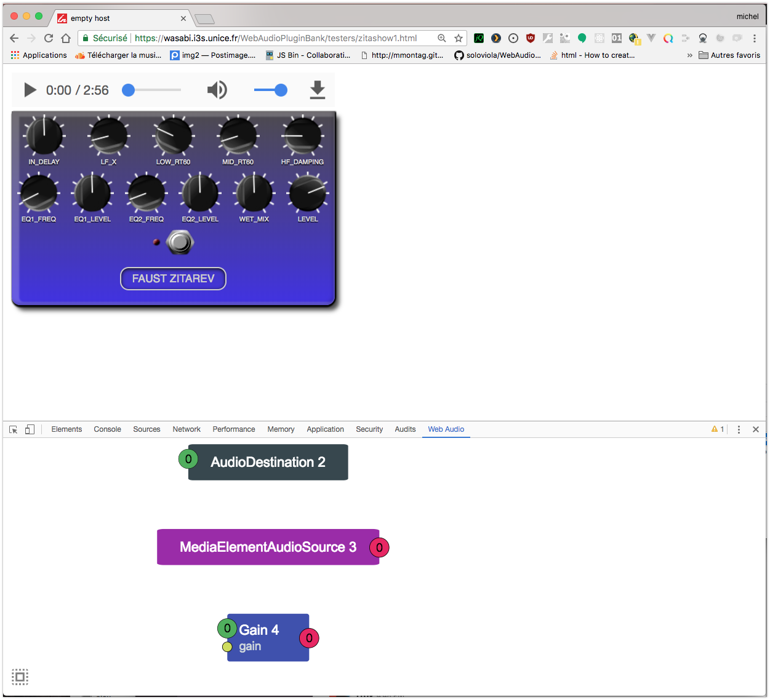Viewport: 770px width, 700px height.
Task: Click the jQuery extension icon in the toolbar
Action: coord(479,38)
